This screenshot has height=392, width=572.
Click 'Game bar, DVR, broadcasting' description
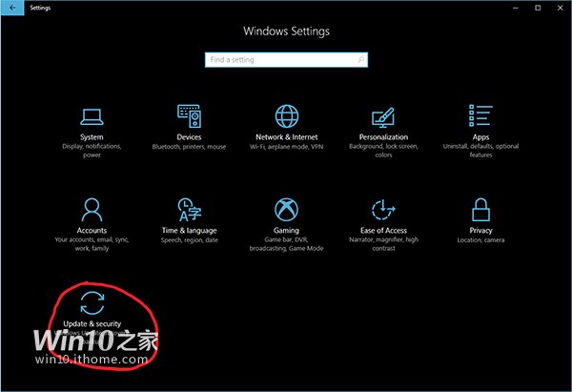[286, 244]
